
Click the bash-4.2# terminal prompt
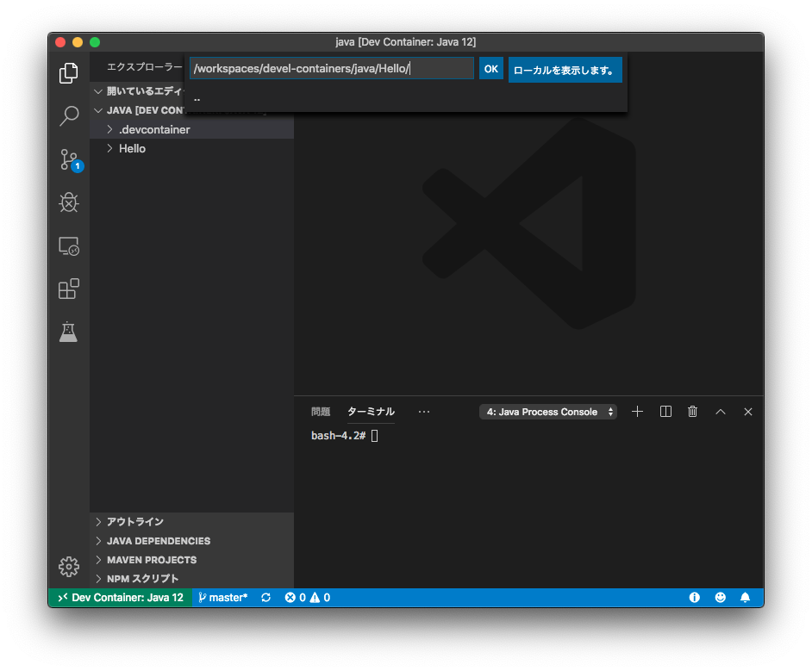click(x=338, y=436)
